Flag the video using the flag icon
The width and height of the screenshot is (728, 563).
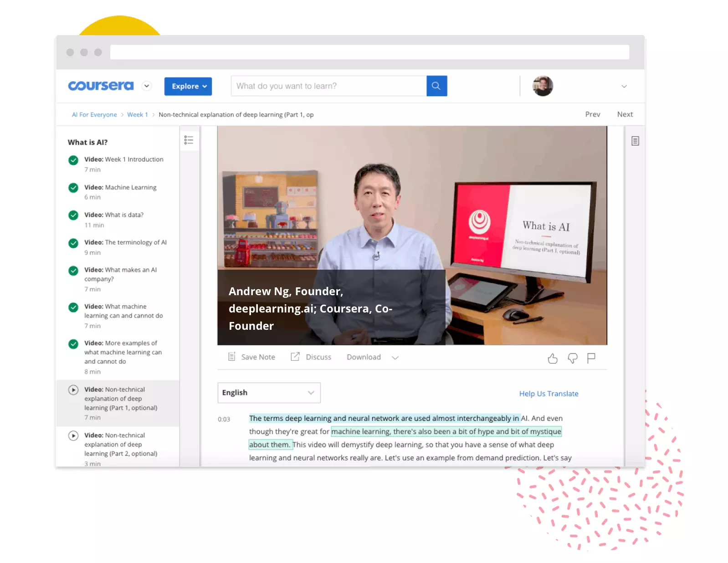pyautogui.click(x=591, y=358)
